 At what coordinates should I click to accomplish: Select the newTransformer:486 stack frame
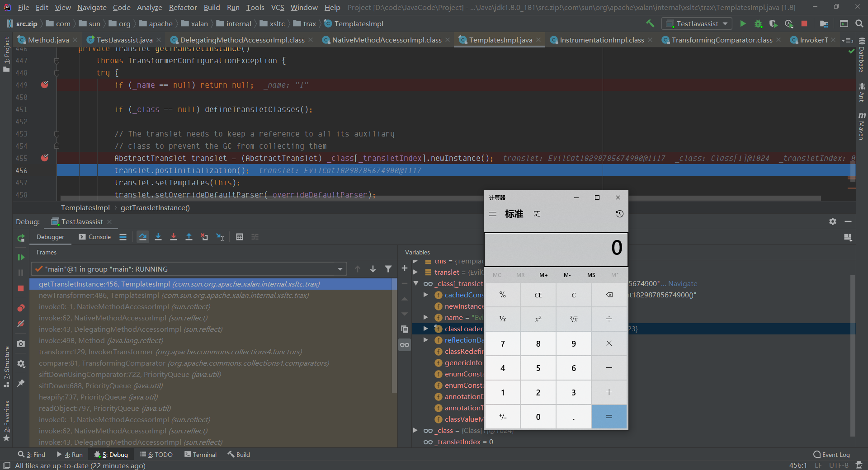tap(211, 295)
